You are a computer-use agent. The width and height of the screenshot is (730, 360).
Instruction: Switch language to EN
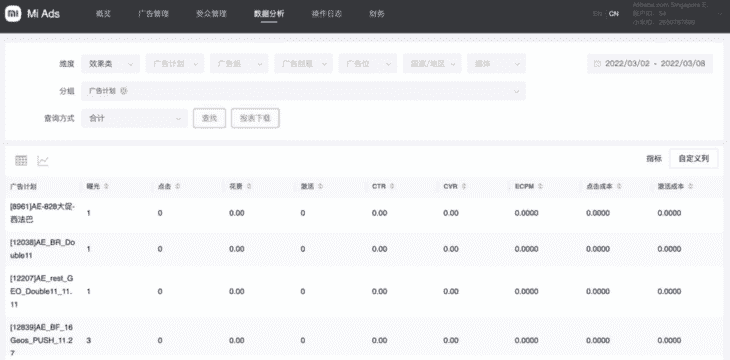tap(597, 14)
